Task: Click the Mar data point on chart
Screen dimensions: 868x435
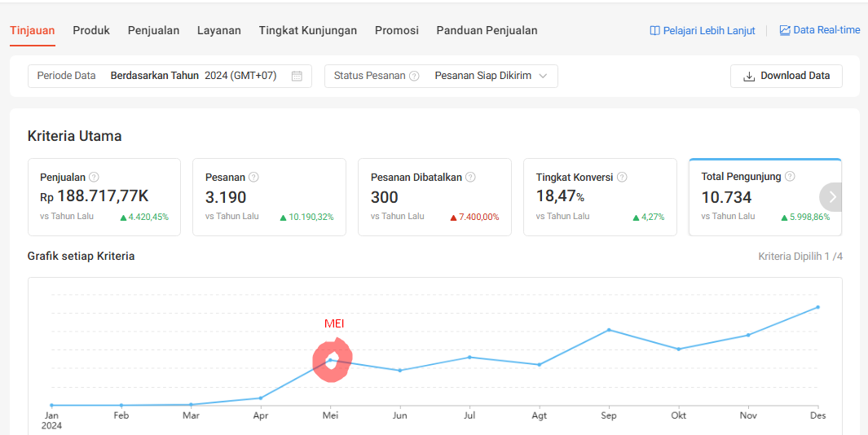Action: coord(191,405)
